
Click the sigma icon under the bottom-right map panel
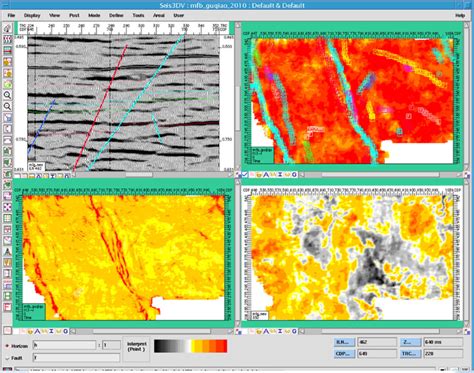280,331
